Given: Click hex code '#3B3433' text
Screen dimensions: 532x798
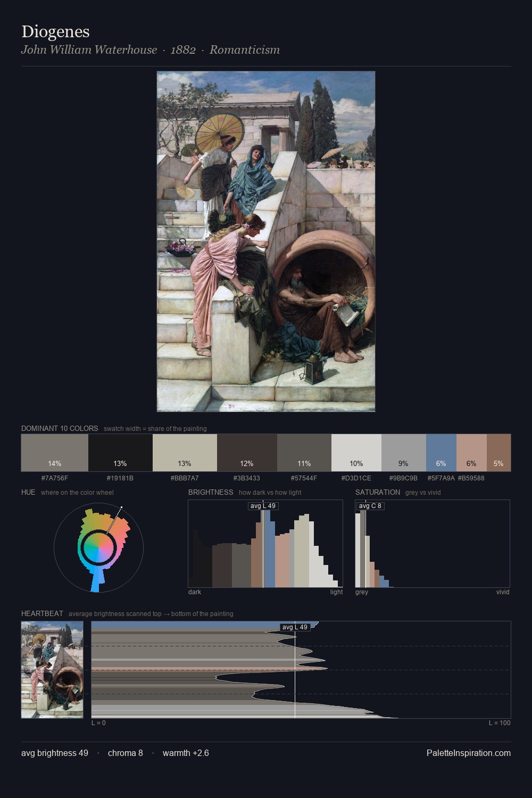Looking at the screenshot, I should (247, 478).
